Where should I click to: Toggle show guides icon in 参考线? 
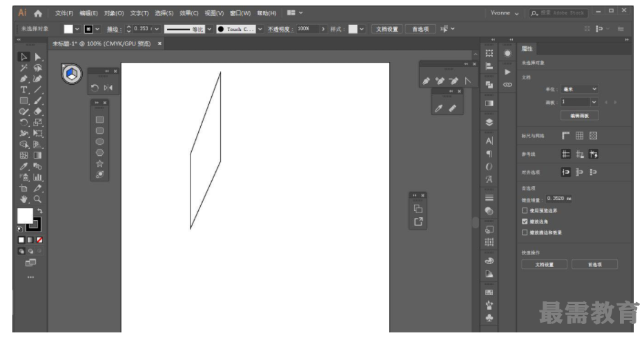pyautogui.click(x=566, y=154)
